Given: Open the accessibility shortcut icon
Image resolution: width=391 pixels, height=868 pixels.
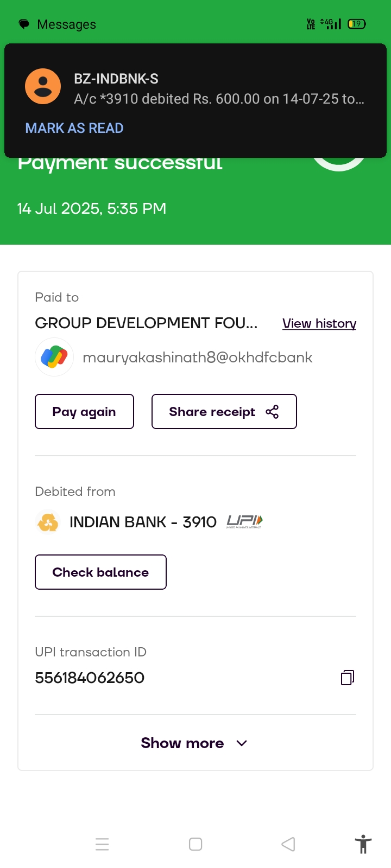Looking at the screenshot, I should [363, 844].
